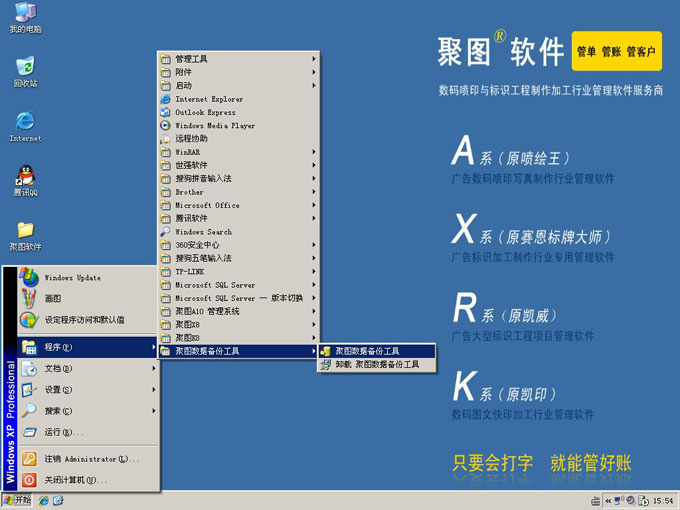Click the second quick launch icon beside IE
The width and height of the screenshot is (680, 510).
click(x=58, y=501)
